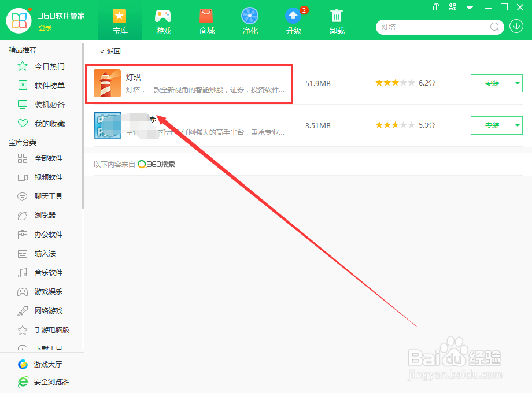Switch to the 卸载 tab
The height and width of the screenshot is (393, 532).
click(337, 22)
